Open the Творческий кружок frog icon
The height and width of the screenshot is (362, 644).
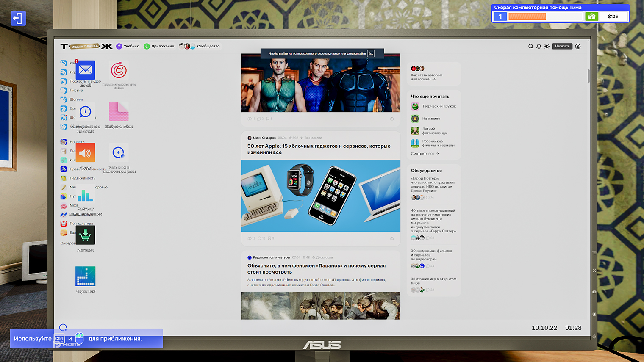coord(415,106)
